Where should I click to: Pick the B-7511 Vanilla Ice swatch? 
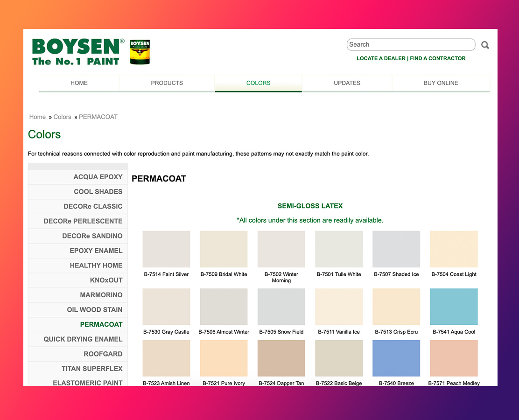pyautogui.click(x=339, y=307)
